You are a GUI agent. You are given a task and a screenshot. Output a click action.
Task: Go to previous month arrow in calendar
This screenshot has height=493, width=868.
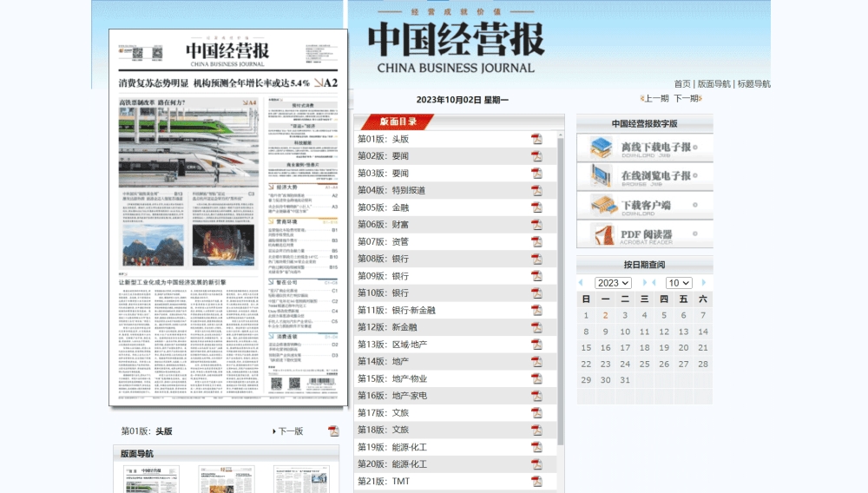tap(654, 283)
